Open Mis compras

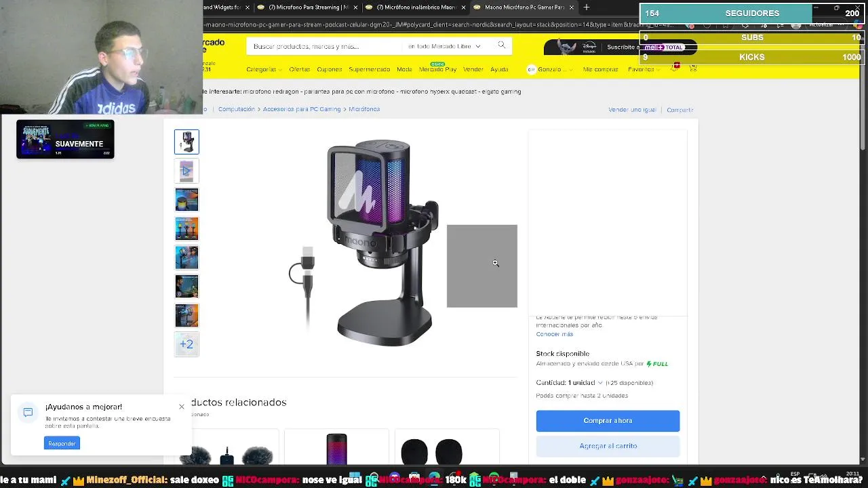pyautogui.click(x=600, y=69)
